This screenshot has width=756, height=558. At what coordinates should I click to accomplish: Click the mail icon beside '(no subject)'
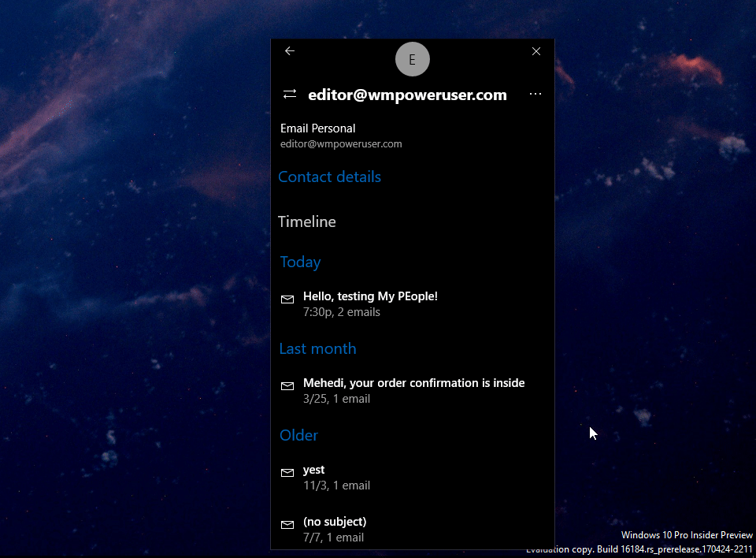(x=287, y=525)
